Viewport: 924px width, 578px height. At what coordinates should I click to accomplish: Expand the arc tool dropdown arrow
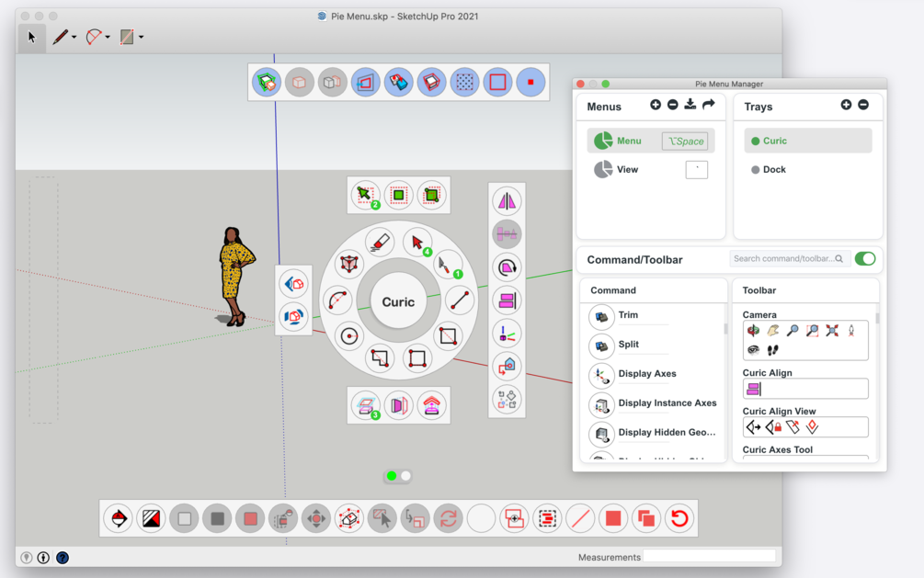coord(108,38)
